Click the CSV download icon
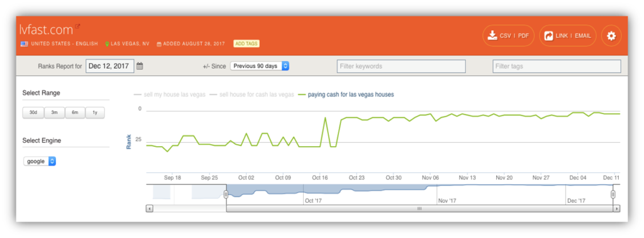644x238 pixels. pos(492,36)
